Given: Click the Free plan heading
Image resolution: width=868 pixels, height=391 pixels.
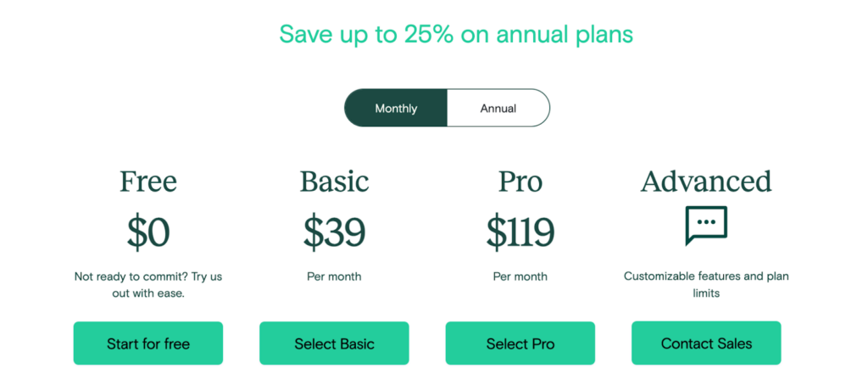Looking at the screenshot, I should (148, 182).
